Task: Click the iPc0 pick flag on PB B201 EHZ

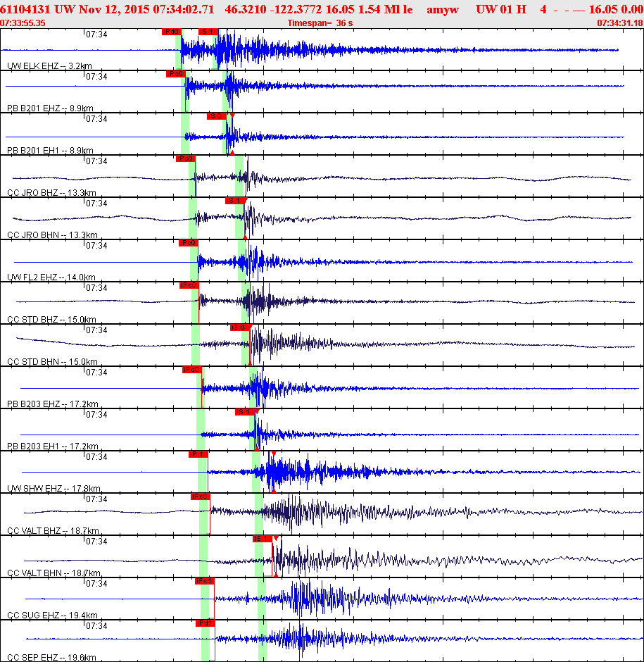Action: coord(176,74)
